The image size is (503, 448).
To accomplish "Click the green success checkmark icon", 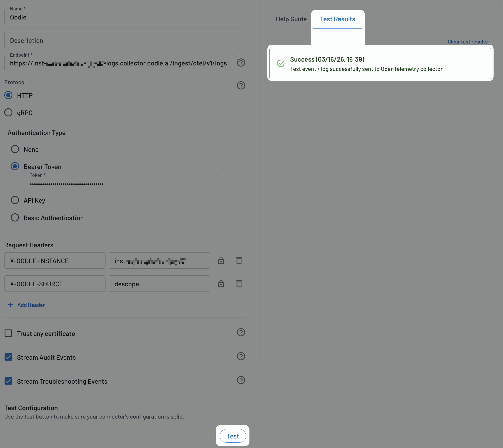I will pyautogui.click(x=281, y=63).
